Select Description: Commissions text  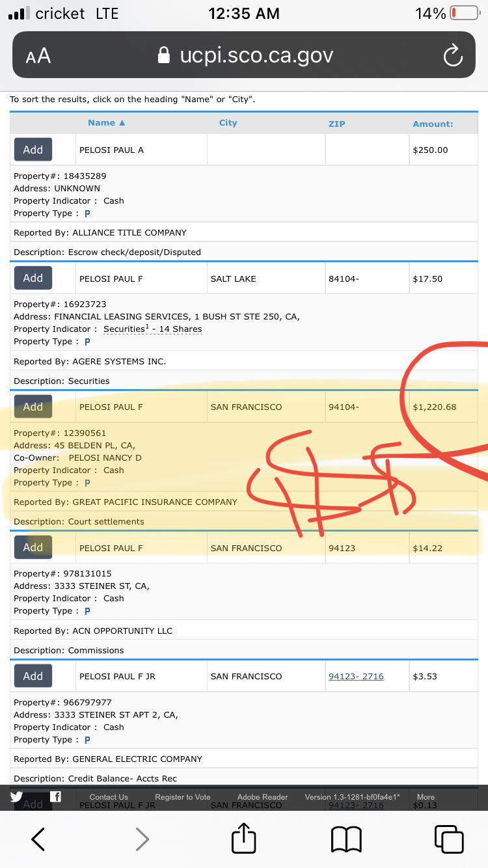pos(68,650)
